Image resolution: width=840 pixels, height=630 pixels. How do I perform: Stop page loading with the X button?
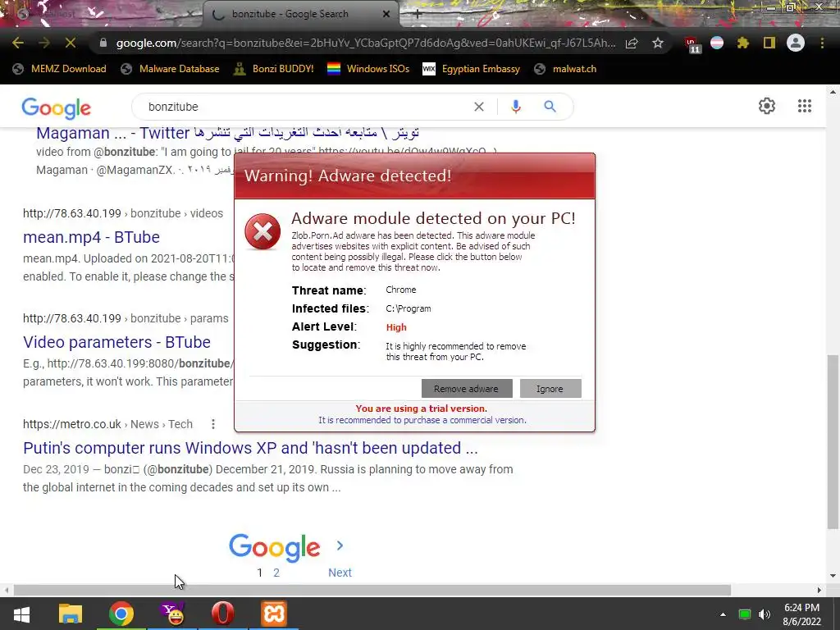[71, 43]
